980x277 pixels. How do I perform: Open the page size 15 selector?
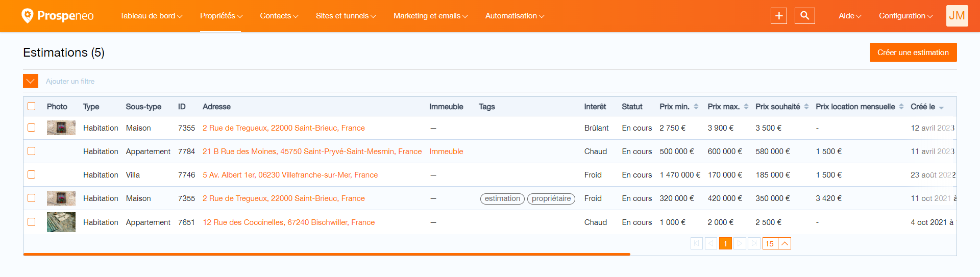click(777, 243)
